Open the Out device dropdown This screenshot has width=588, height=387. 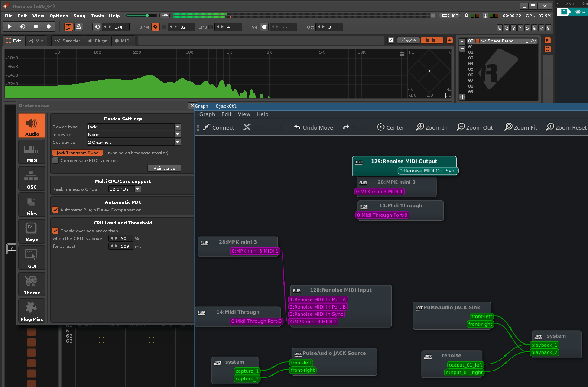pyautogui.click(x=133, y=142)
